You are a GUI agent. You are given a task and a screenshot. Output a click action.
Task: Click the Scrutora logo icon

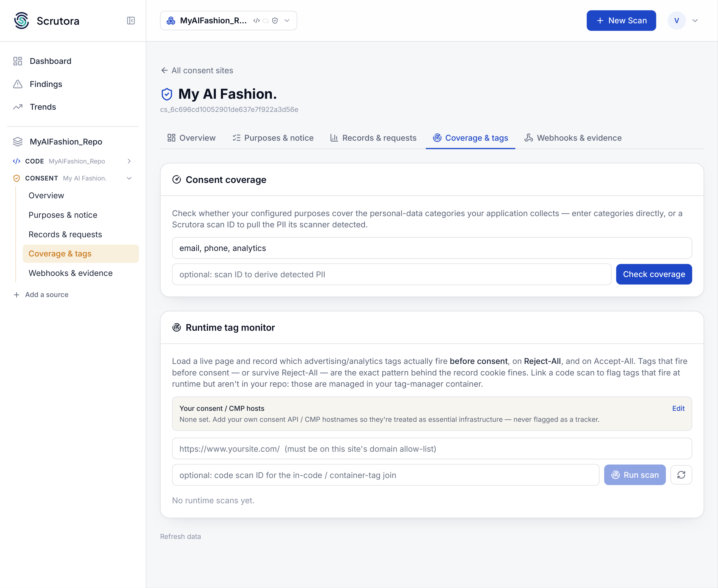21,21
